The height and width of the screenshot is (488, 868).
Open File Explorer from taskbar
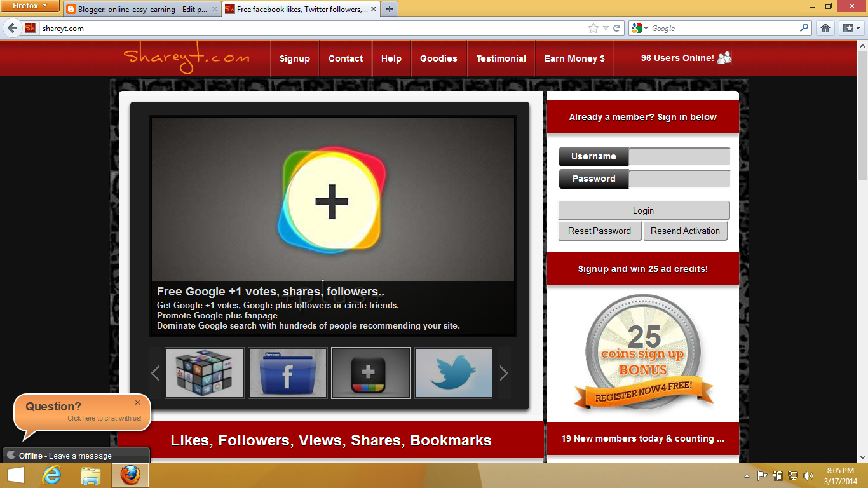pos(91,475)
